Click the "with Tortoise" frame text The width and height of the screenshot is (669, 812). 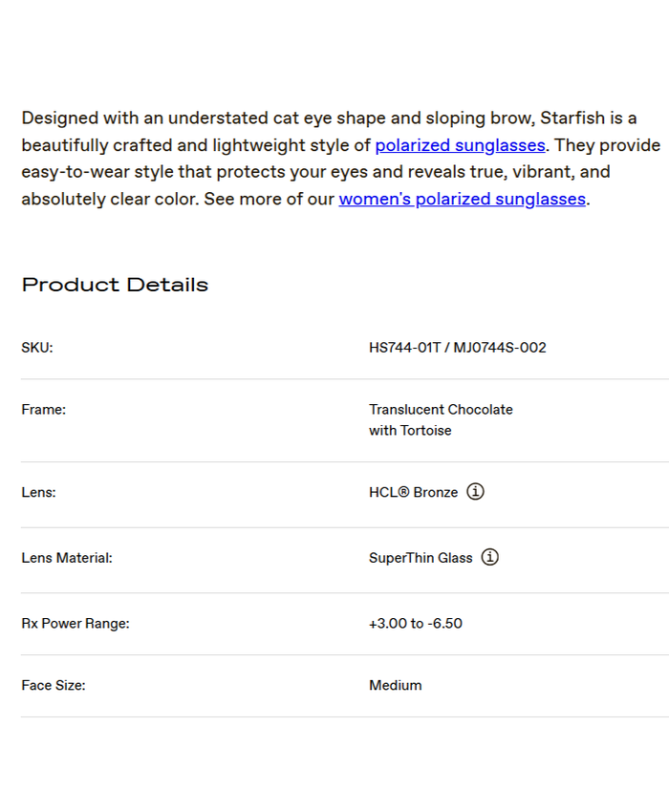click(410, 431)
